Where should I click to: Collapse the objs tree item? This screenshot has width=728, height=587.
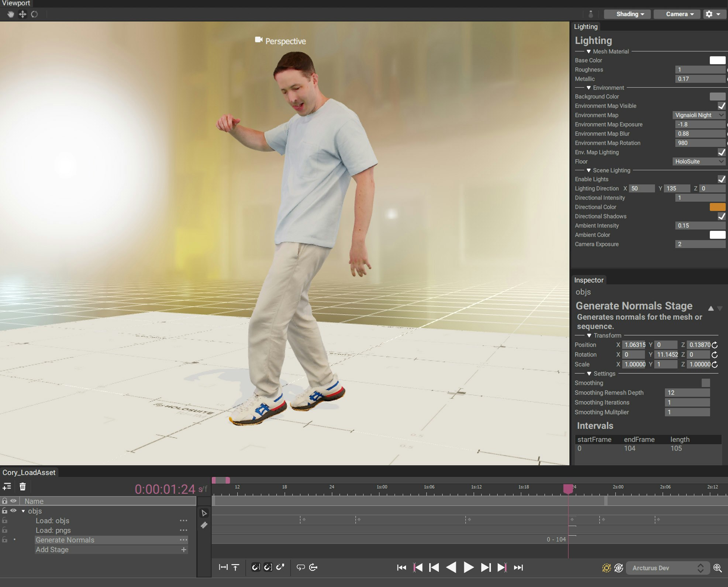[x=23, y=511]
